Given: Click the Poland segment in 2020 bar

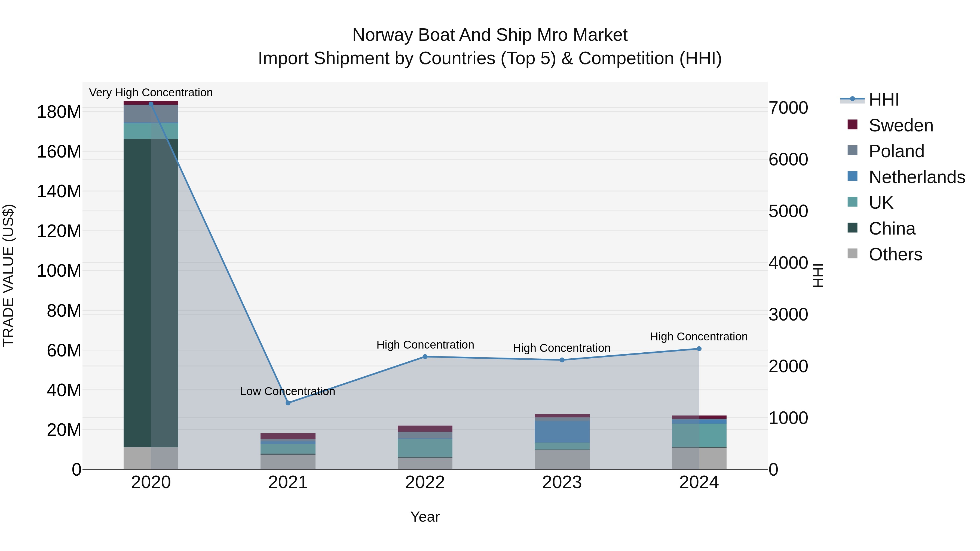Looking at the screenshot, I should [x=151, y=114].
